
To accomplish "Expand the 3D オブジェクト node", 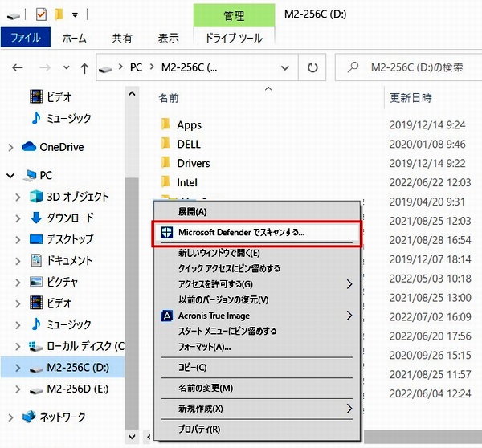I will pos(18,197).
